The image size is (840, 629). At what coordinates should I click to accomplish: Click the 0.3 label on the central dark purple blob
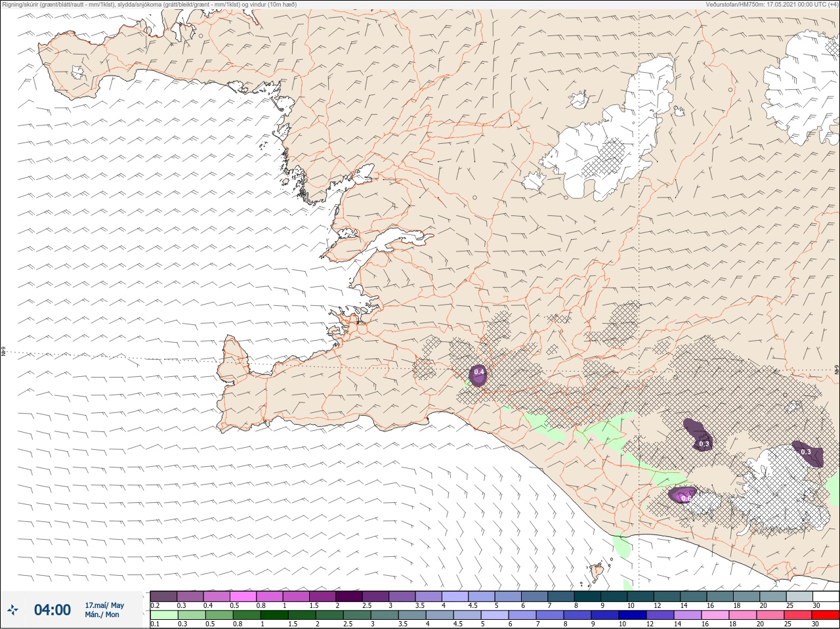(704, 445)
